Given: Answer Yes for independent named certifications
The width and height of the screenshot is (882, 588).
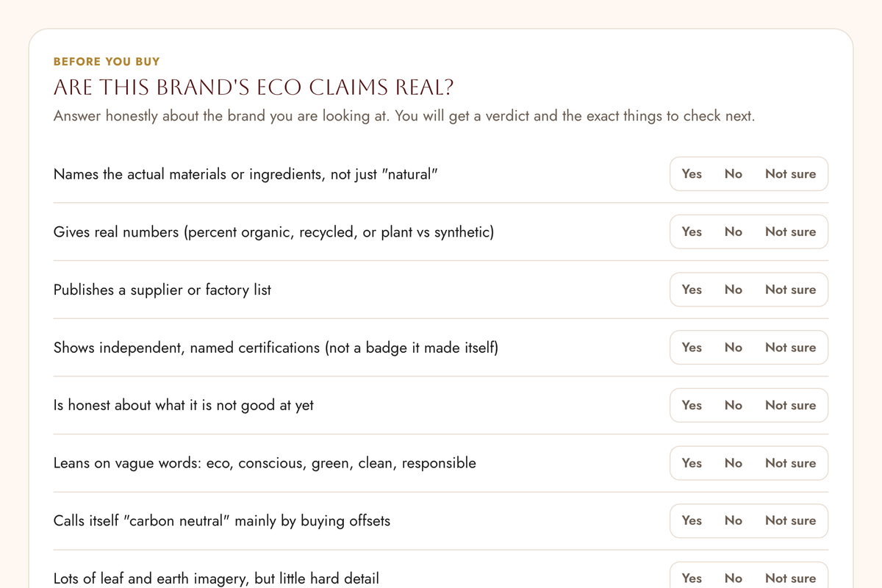Looking at the screenshot, I should [692, 348].
